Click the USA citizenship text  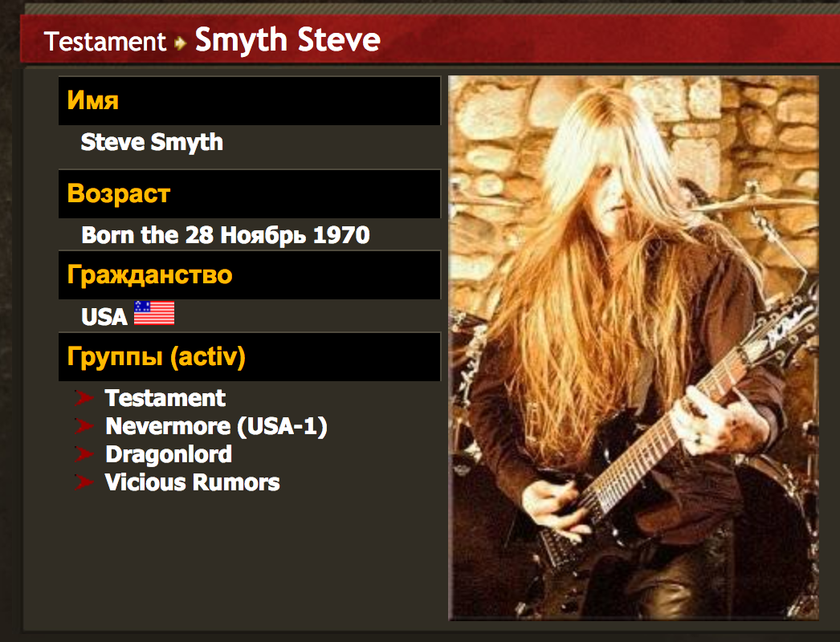(x=104, y=316)
